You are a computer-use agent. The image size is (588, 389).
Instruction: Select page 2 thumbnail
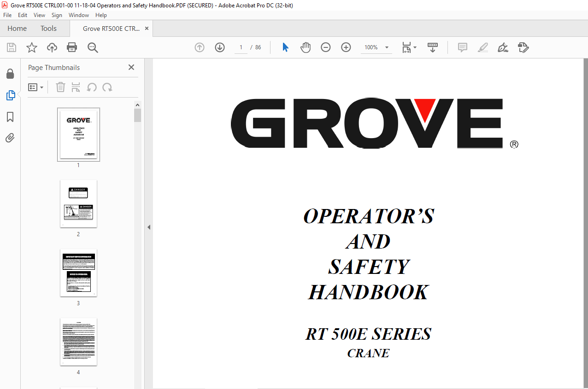78,203
